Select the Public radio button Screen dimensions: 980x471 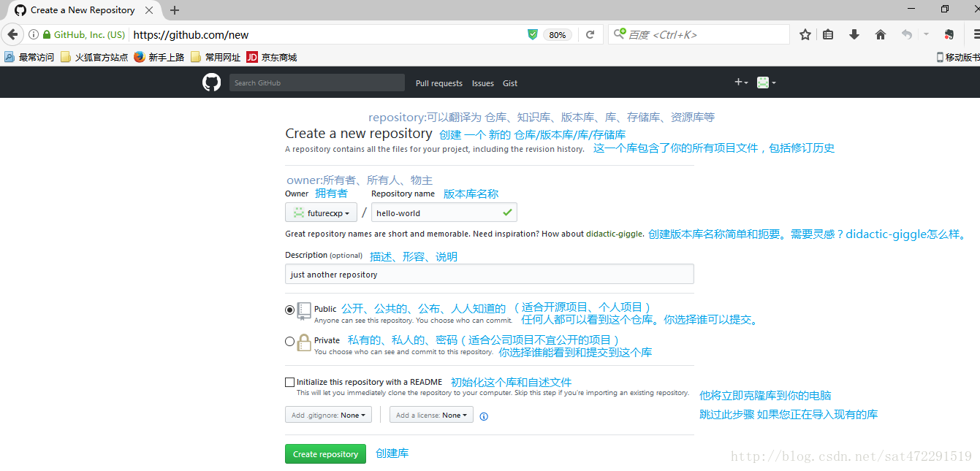[x=289, y=310]
